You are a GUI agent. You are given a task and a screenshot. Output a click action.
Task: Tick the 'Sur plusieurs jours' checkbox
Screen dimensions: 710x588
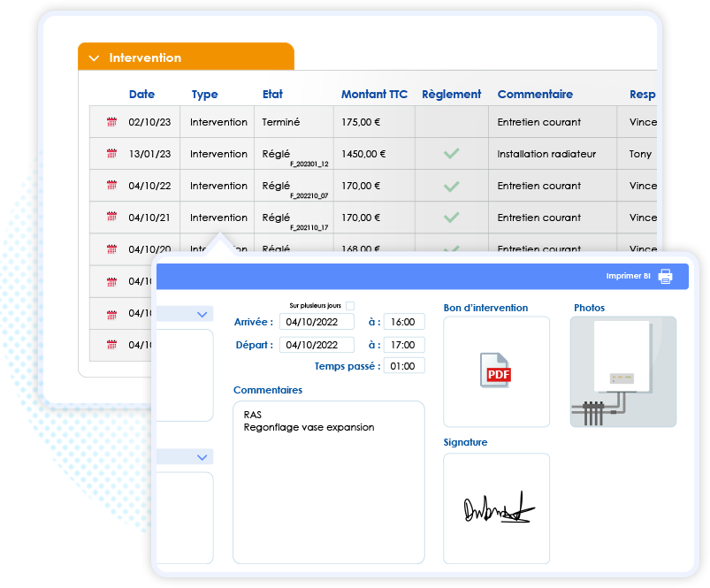point(350,306)
